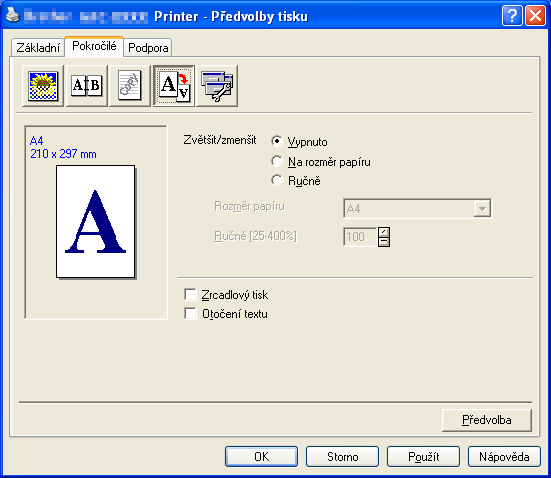Viewport: 551px width, 478px height.
Task: Select the Vypnuto radio button
Action: click(277, 141)
